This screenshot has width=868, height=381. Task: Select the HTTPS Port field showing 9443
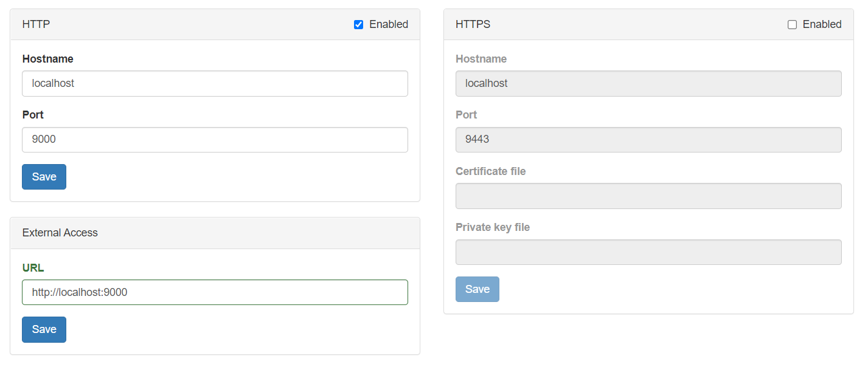coord(648,140)
